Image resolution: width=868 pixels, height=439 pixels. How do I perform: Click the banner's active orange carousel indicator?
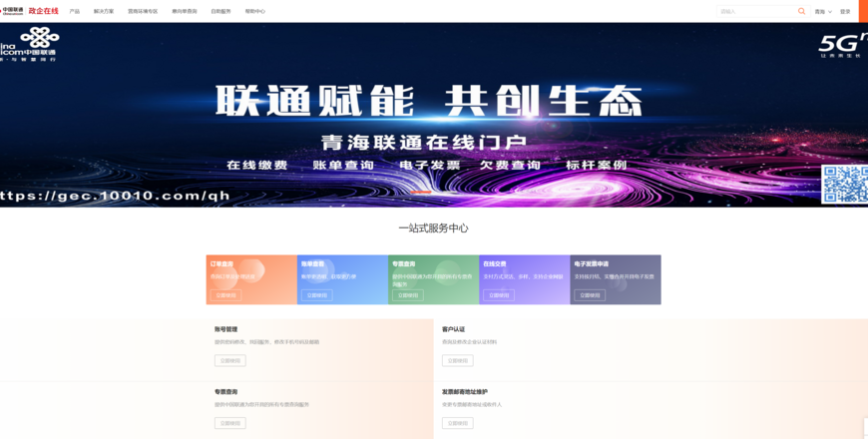point(421,193)
